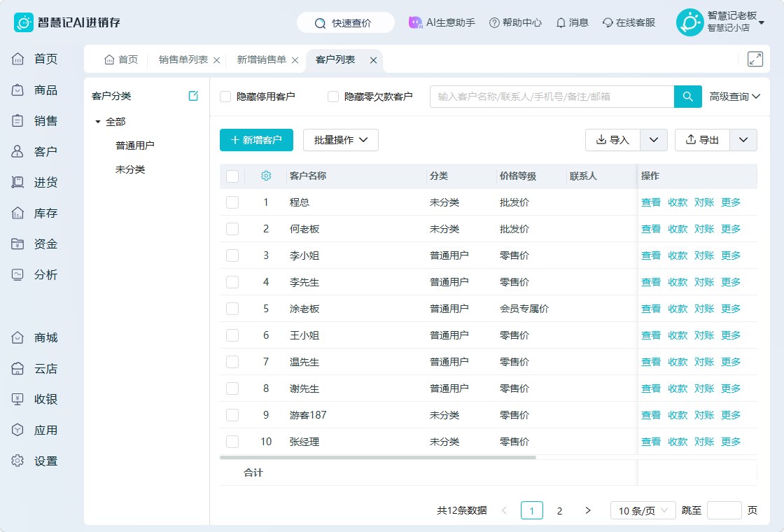Switch to the 新增销售单 tab
This screenshot has width=784, height=532.
(262, 60)
